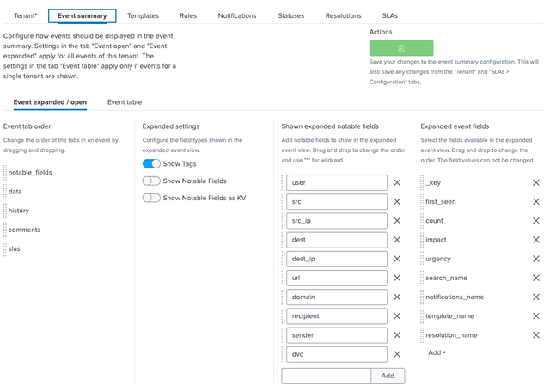Click the green save button under Actions
The image size is (550, 392).
tap(400, 48)
